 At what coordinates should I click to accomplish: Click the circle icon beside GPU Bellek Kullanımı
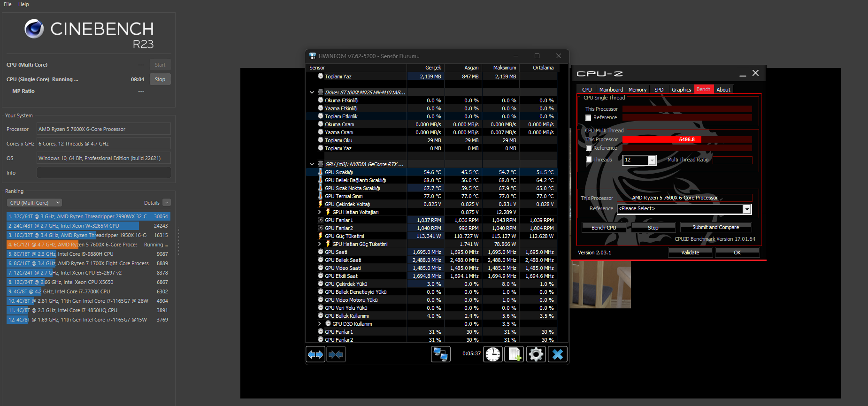(x=321, y=316)
